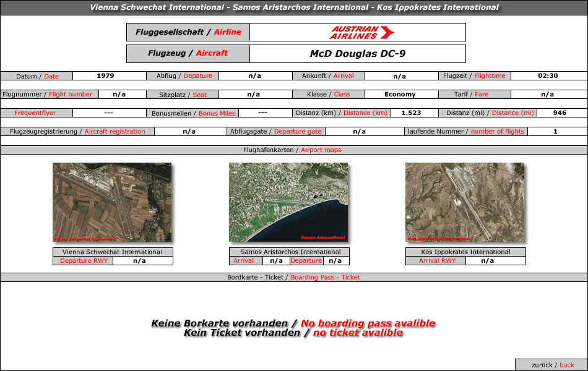Click the Vienna Schwechat International caption label
This screenshot has width=588, height=371.
[113, 252]
